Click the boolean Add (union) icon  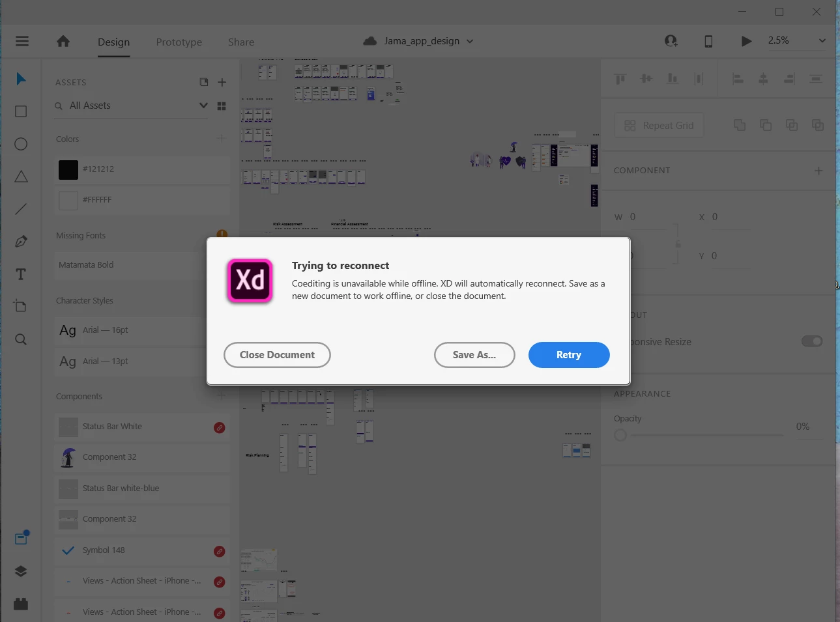[x=740, y=125]
